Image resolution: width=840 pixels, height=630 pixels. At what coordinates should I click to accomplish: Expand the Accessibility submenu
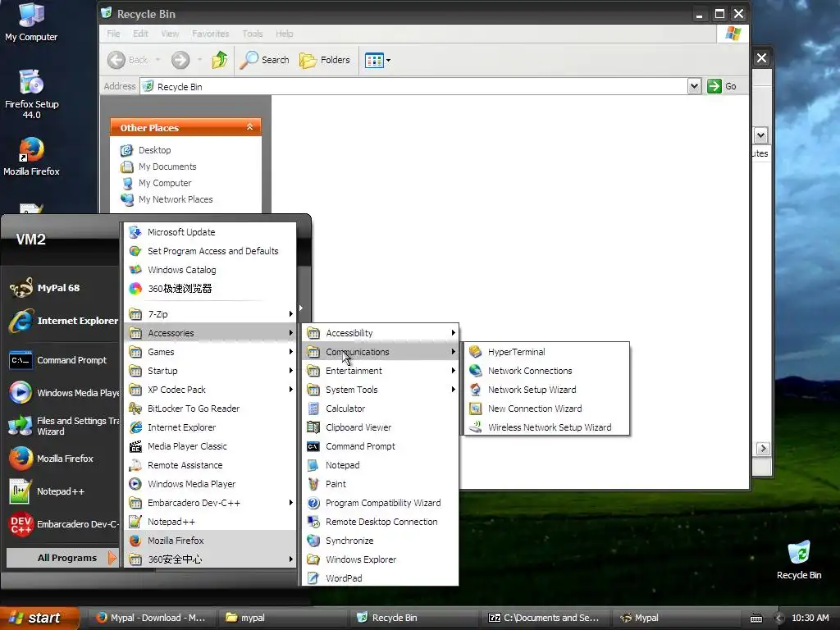(381, 333)
